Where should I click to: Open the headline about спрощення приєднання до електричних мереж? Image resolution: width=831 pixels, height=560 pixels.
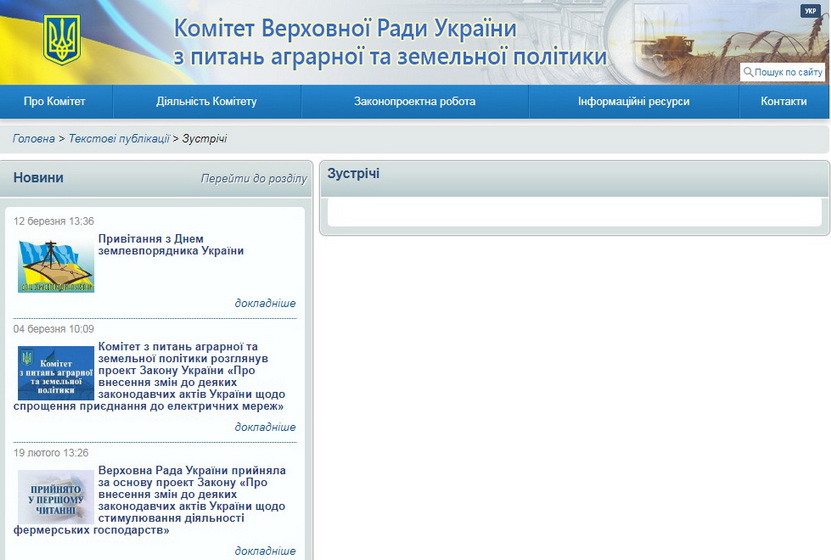149,376
